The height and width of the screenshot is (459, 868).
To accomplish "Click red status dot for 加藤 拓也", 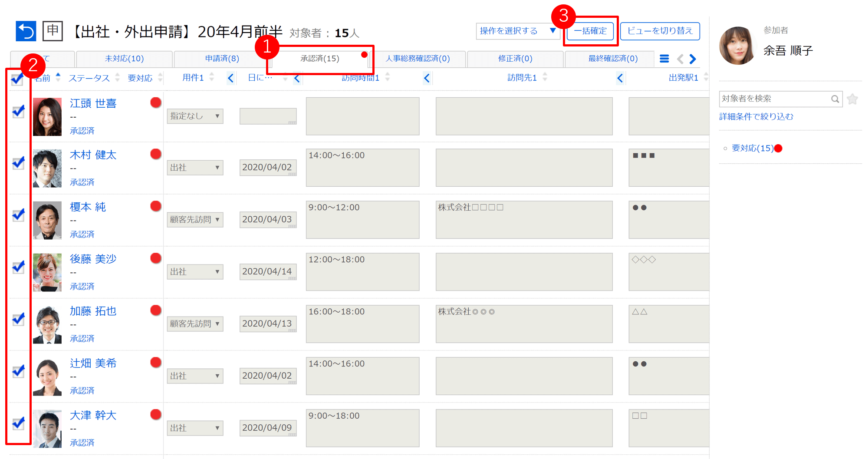I will [x=156, y=310].
